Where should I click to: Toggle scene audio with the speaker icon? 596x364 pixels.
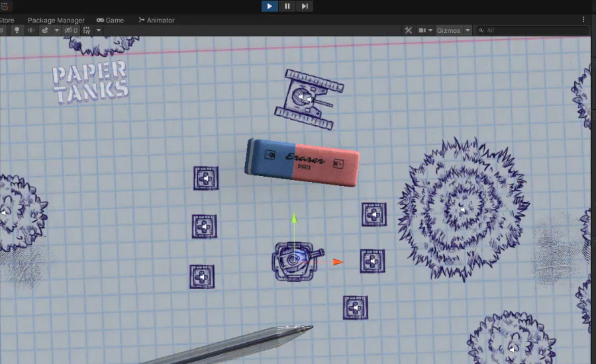(30, 30)
